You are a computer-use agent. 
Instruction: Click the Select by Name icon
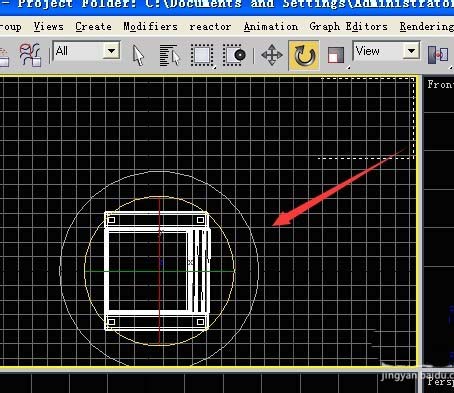[170, 55]
